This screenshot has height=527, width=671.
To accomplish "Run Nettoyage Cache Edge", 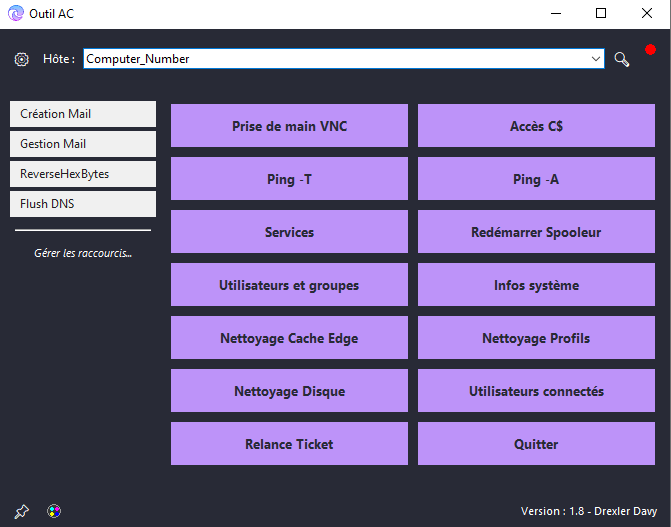I will coord(289,338).
